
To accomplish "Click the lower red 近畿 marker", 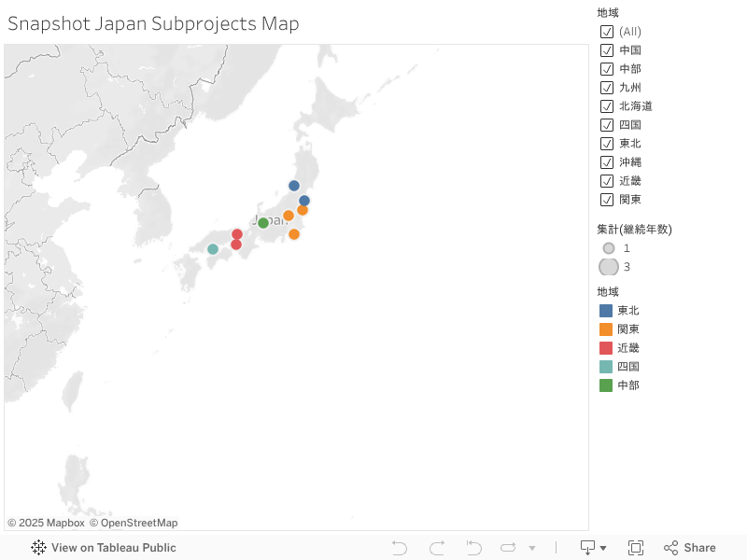I will coord(236,245).
